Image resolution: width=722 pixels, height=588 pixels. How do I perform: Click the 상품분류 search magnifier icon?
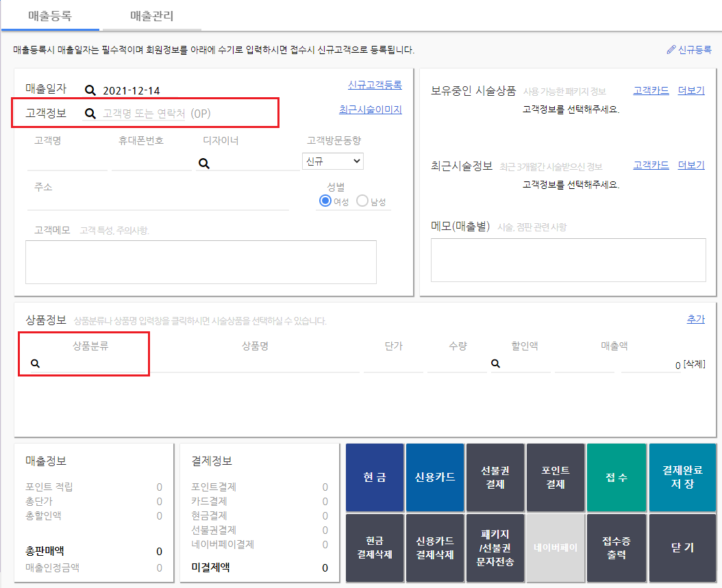(36, 363)
